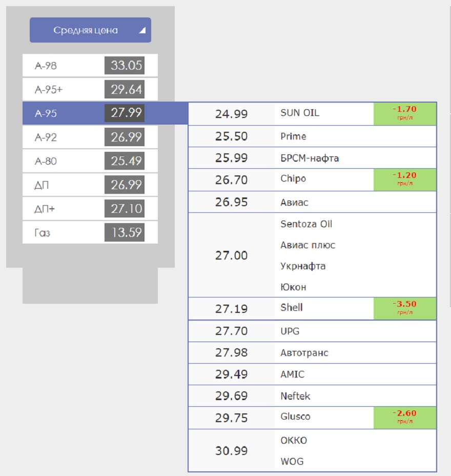Select the А-95+ fuel row
Viewport: 451px width, 476px height.
[90, 89]
